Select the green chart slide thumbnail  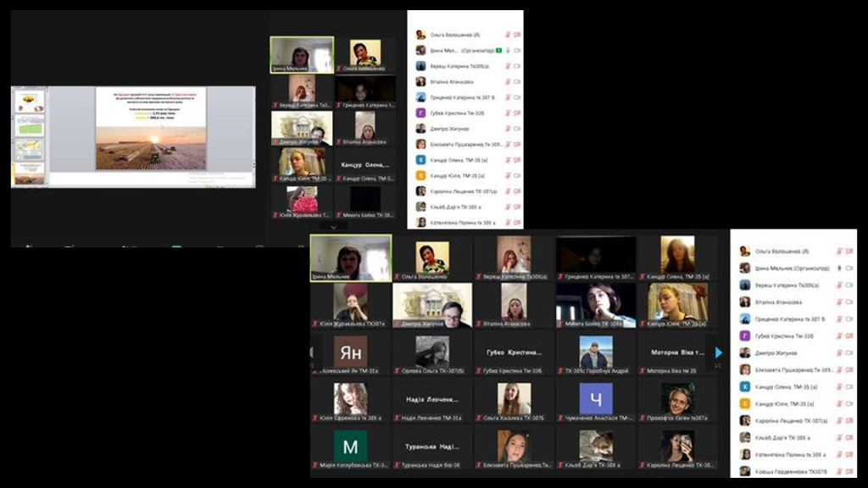click(29, 127)
